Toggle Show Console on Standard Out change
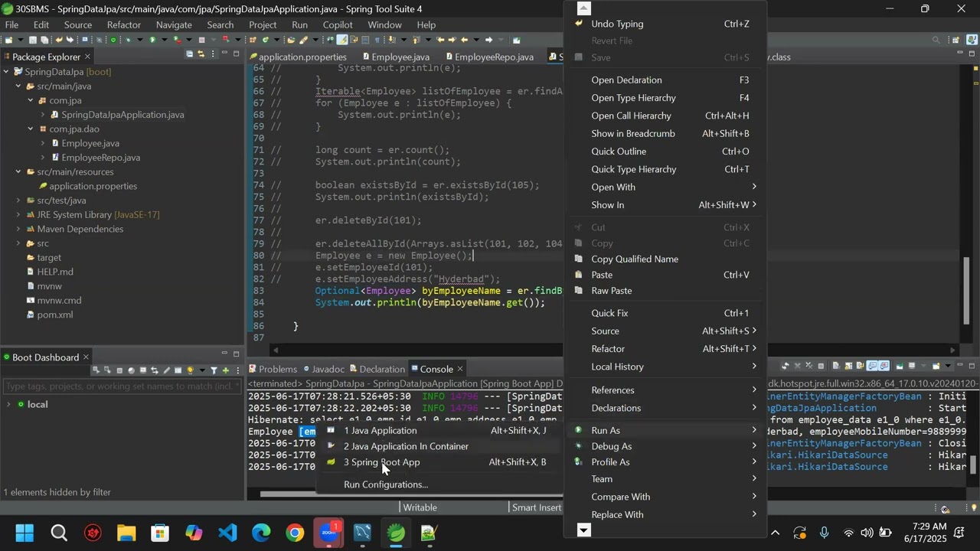This screenshot has width=980, height=551. (x=872, y=366)
